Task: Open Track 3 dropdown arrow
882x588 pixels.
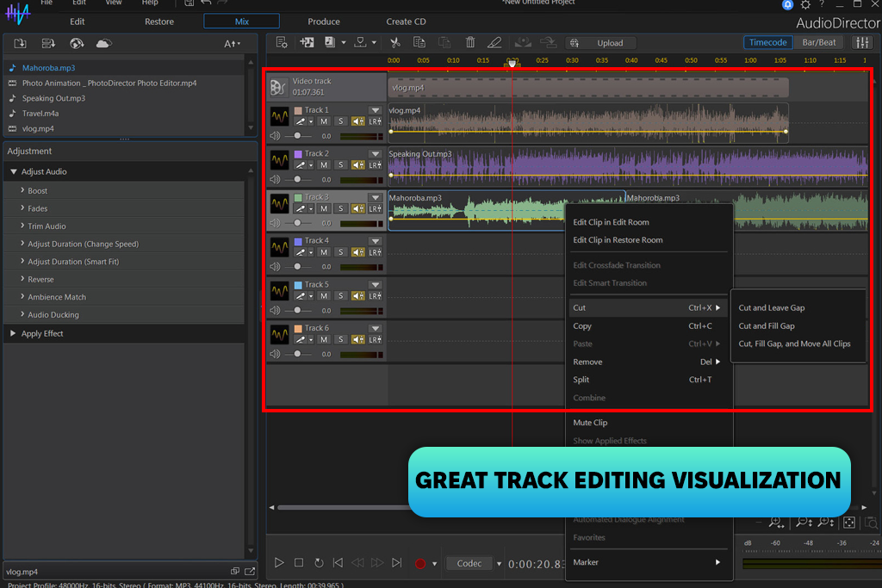Action: tap(376, 197)
